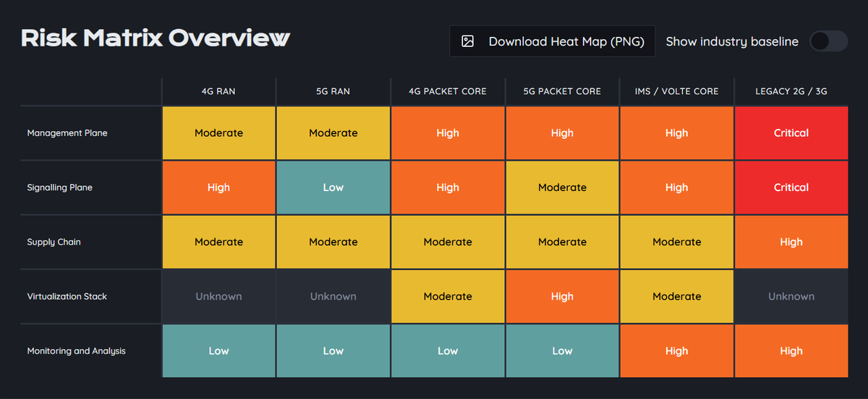Open Signalling Plane 5G Packet Core Moderate cell
This screenshot has height=399, width=868.
click(x=562, y=188)
